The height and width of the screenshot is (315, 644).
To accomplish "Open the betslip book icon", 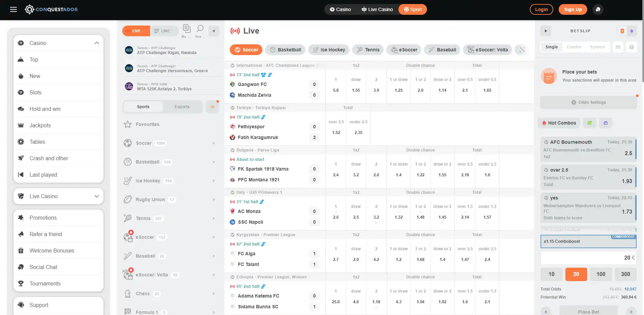I will pyautogui.click(x=618, y=47).
